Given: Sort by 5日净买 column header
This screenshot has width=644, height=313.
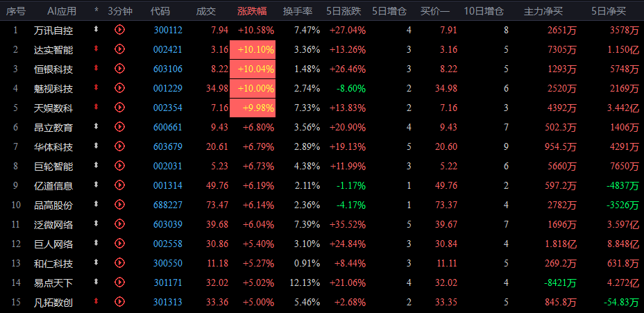Looking at the screenshot, I should 609,11.
